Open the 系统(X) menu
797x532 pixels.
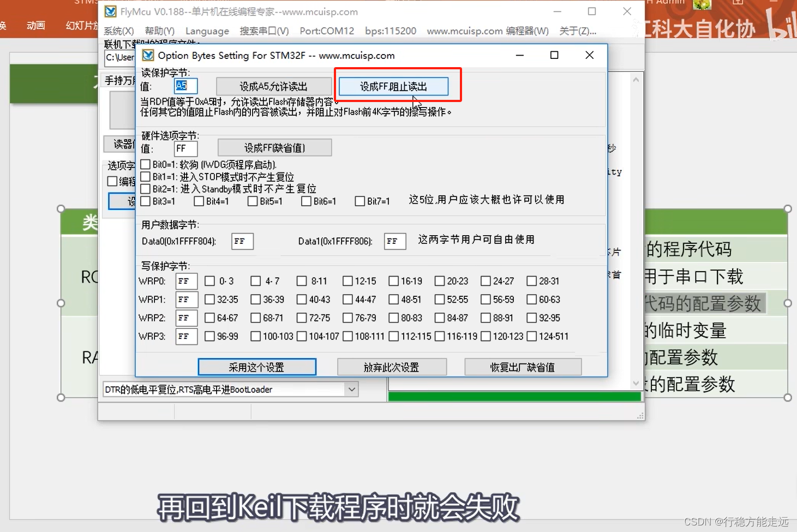(119, 31)
